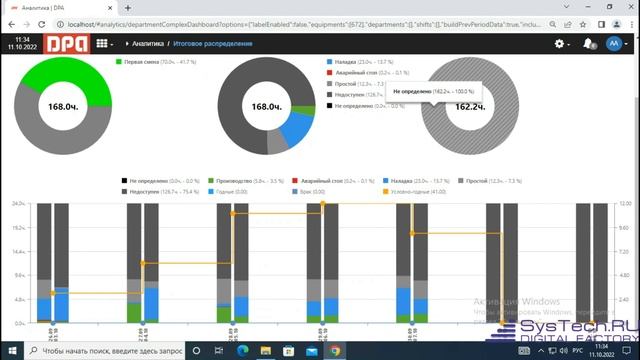
Task: Reload the browser page
Action: (42, 24)
